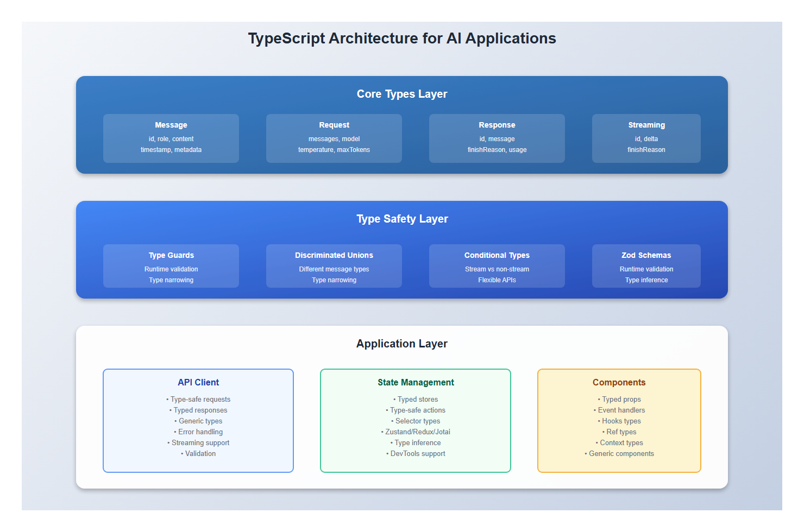Select the Type Safety Layer heading
The image size is (804, 532).
(401, 219)
